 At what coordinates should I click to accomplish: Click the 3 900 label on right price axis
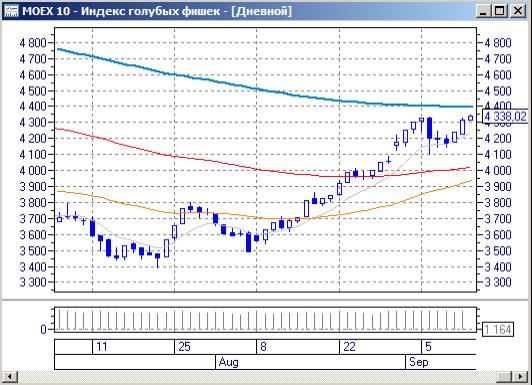[498, 186]
